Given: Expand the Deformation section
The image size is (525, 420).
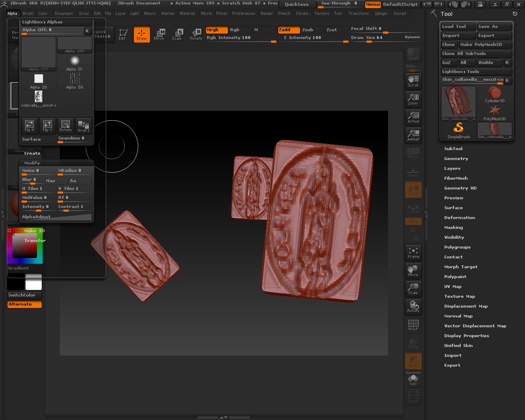Looking at the screenshot, I should (460, 217).
